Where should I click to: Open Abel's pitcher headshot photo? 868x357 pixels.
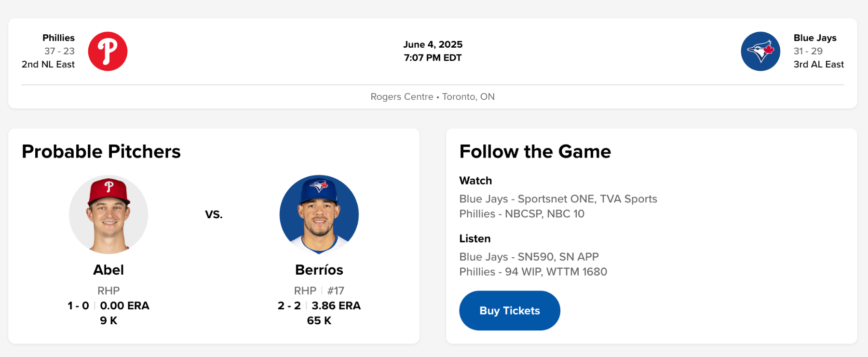108,214
